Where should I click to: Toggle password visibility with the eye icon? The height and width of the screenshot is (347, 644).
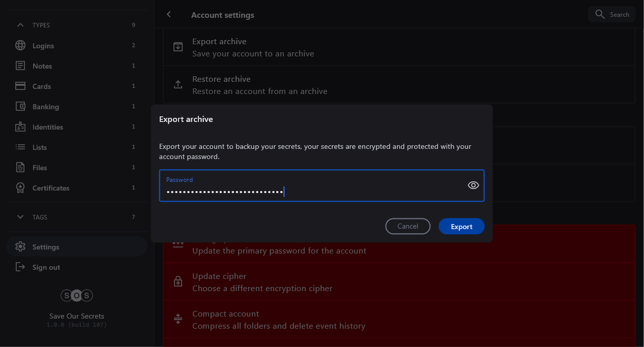coord(473,185)
